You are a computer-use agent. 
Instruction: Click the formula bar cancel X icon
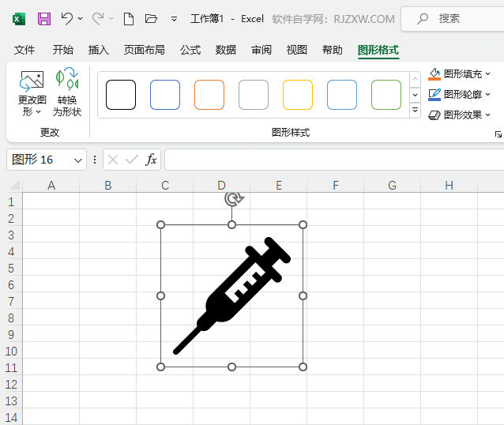click(x=113, y=160)
